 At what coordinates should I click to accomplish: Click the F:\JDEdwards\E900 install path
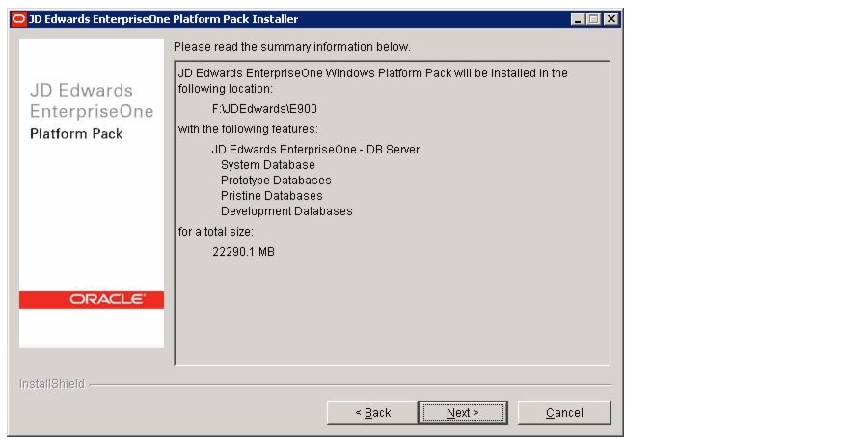pyautogui.click(x=264, y=109)
